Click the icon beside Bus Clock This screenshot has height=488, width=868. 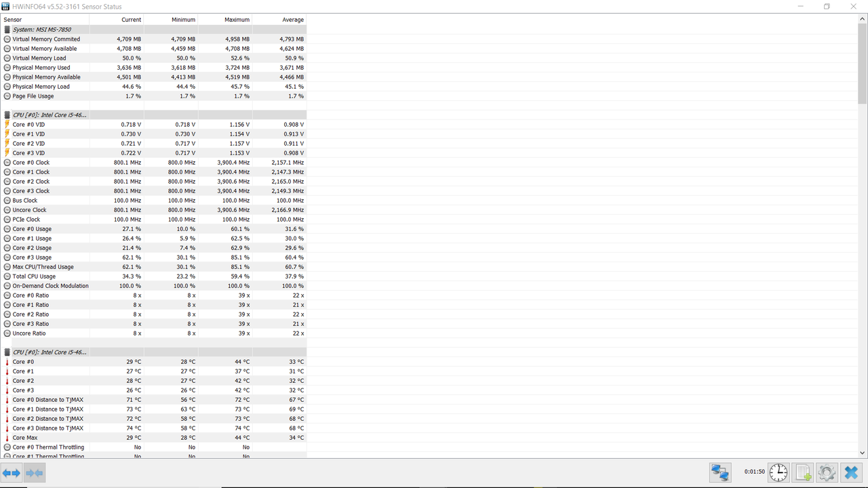[x=7, y=201]
